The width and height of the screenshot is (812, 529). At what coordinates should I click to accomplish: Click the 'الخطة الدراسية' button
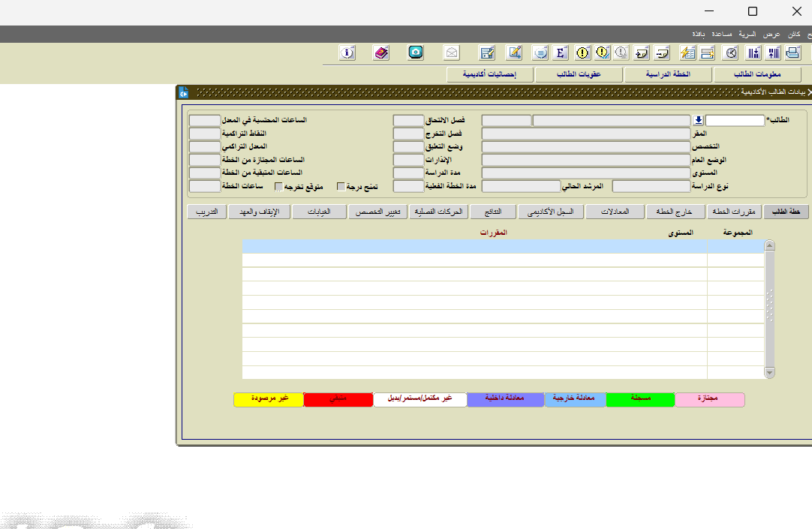click(667, 74)
